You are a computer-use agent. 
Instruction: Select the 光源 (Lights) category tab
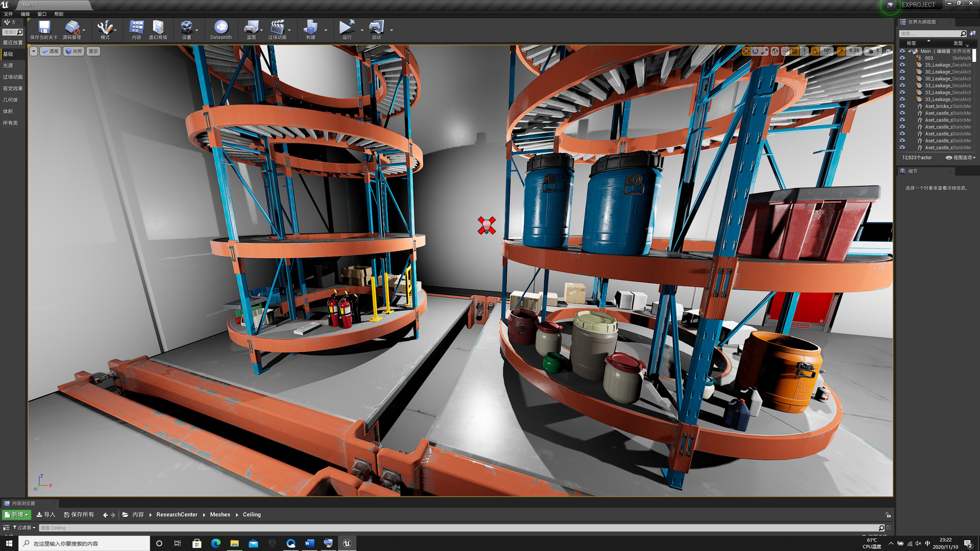click(8, 65)
